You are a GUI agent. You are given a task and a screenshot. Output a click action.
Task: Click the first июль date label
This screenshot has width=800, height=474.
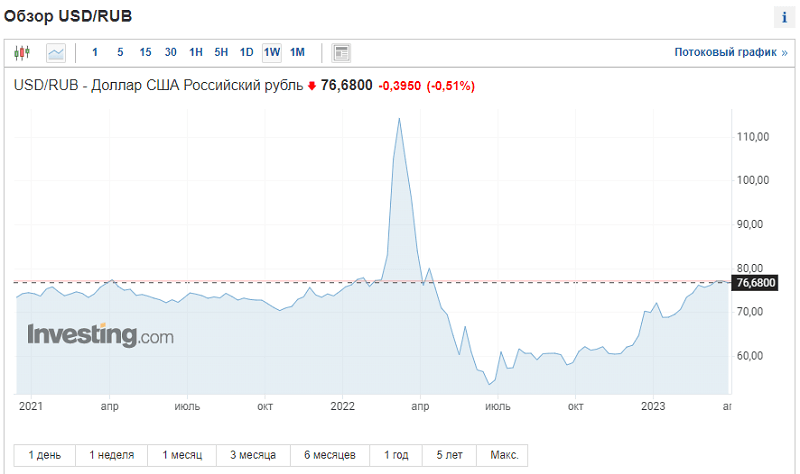coord(187,407)
